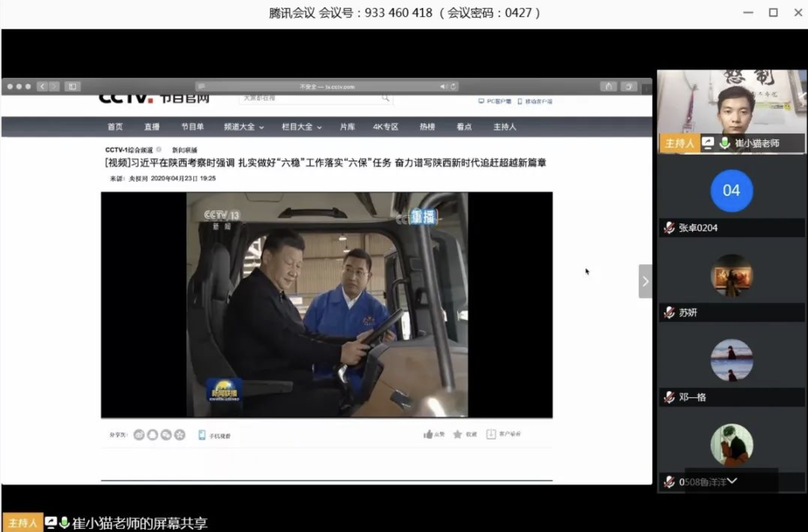Click the PC客户端 link
808x532 pixels.
click(x=495, y=101)
